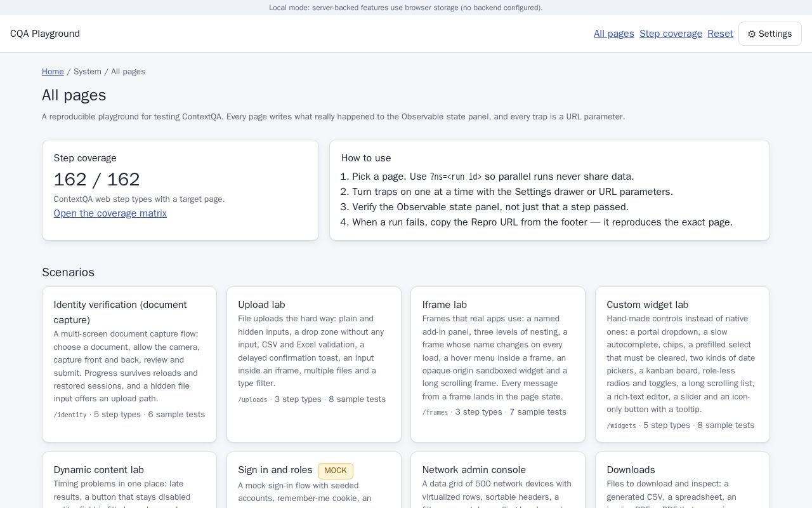
Task: Go to Step coverage in header
Action: click(671, 34)
